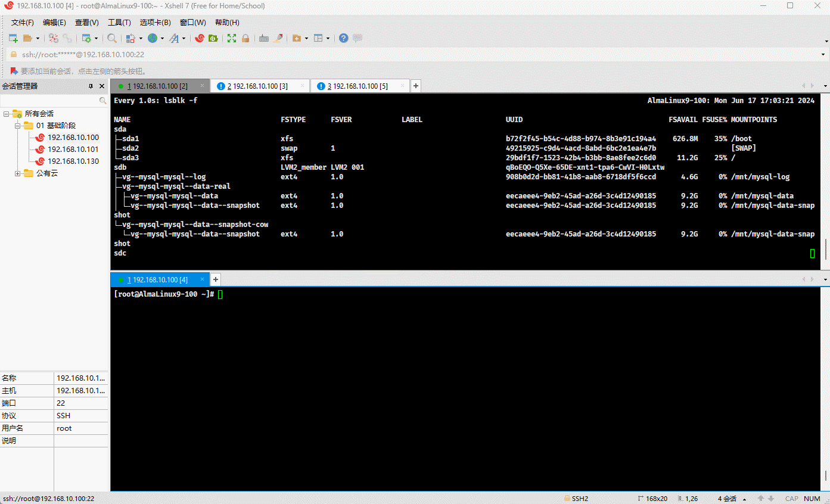Click the Find magnifier icon in toolbar

[112, 38]
